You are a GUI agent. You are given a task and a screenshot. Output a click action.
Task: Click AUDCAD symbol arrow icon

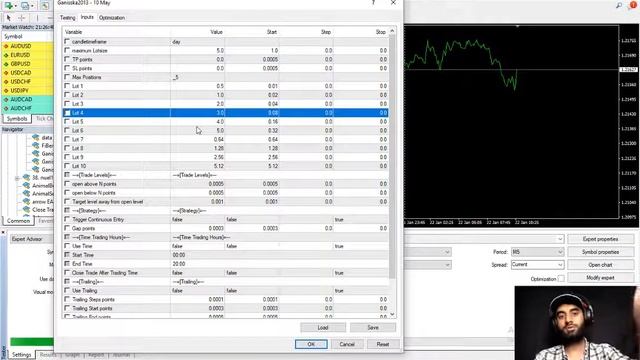(x=6, y=100)
